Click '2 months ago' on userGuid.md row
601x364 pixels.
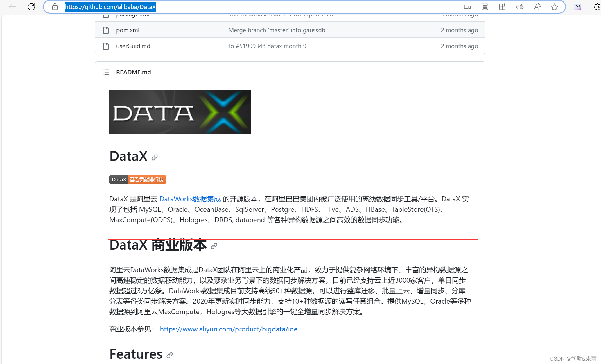coord(459,46)
